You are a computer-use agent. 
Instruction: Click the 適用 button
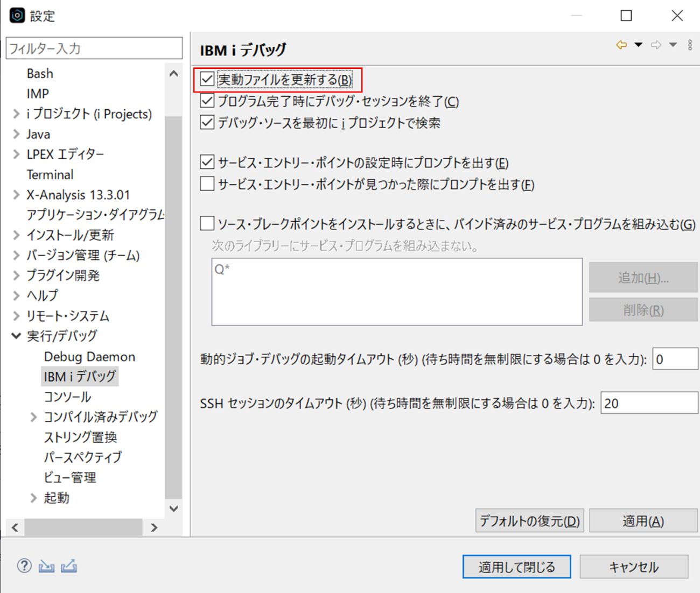click(643, 521)
